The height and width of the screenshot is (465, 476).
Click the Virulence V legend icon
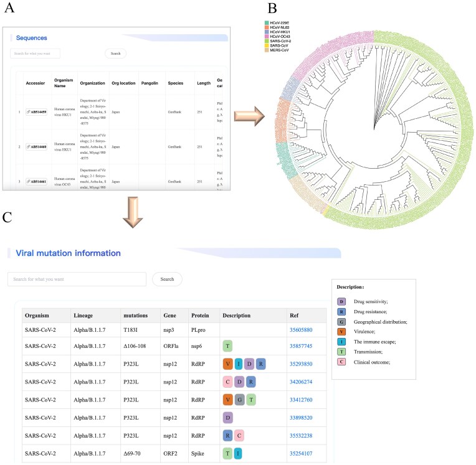point(341,332)
